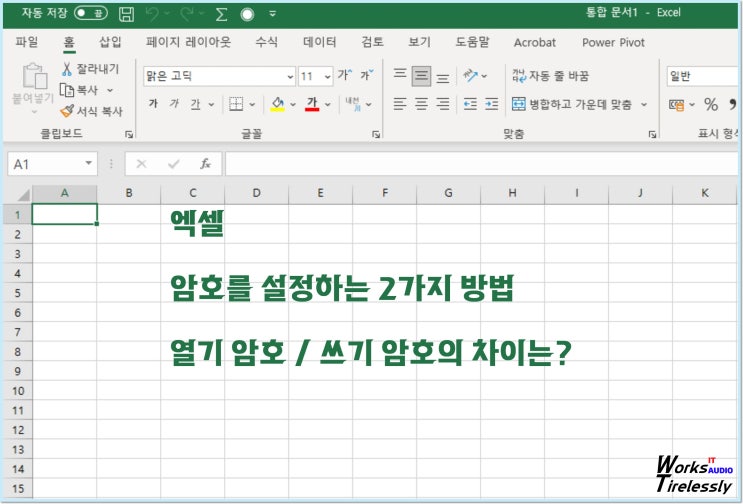Click the accounting number format icon
Screen dimensions: 743x504
pos(676,104)
